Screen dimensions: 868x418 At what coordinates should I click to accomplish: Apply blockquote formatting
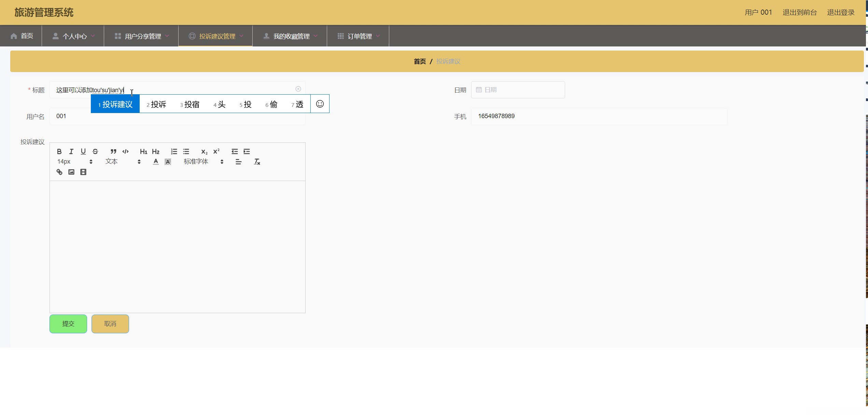(x=113, y=152)
